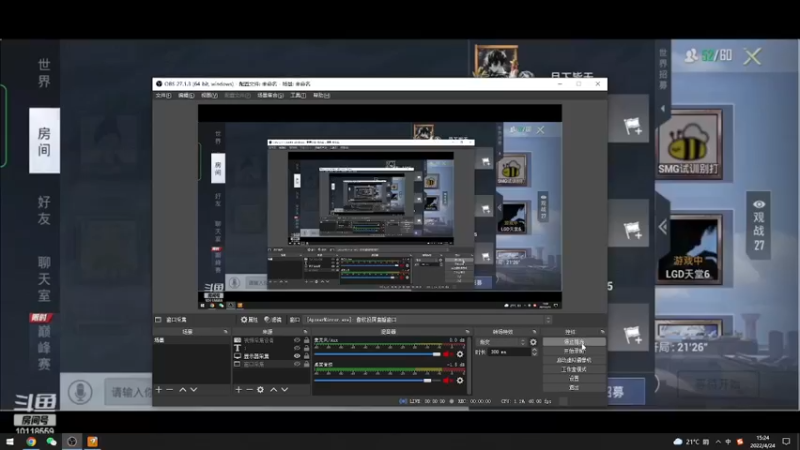Remove scene with minus icon

(170, 390)
